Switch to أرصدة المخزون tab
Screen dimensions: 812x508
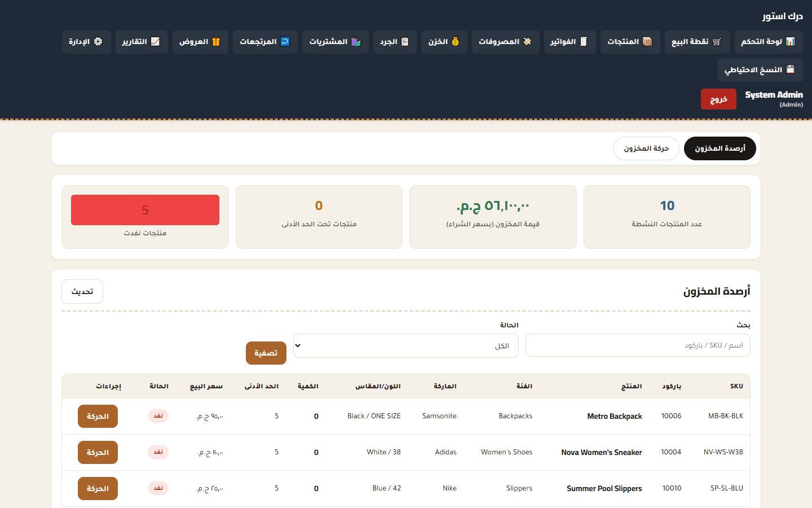(x=720, y=148)
